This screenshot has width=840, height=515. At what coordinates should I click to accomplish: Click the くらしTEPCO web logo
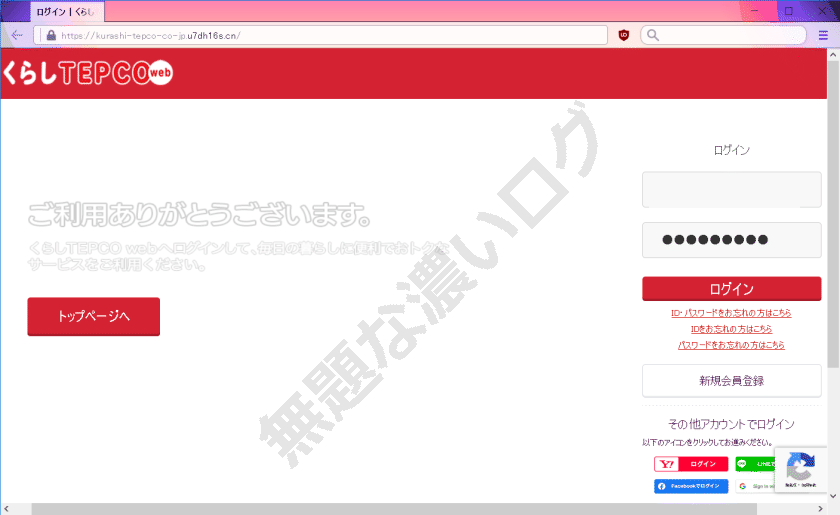(88, 73)
